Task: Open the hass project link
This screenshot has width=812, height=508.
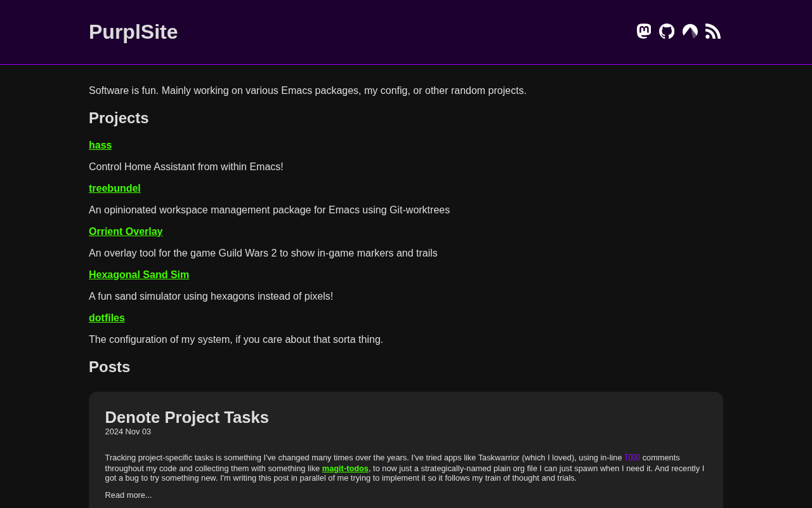Action: pyautogui.click(x=100, y=145)
